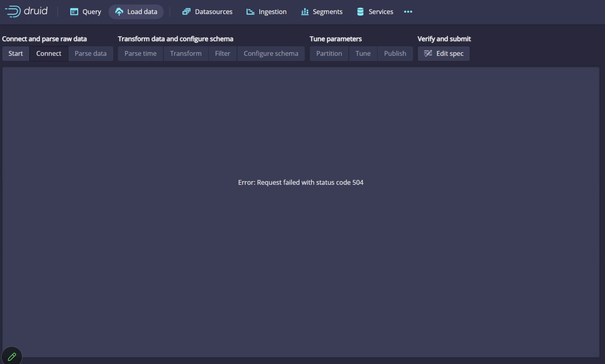Open the Query view icon
This screenshot has width=605, height=364.
click(x=74, y=12)
